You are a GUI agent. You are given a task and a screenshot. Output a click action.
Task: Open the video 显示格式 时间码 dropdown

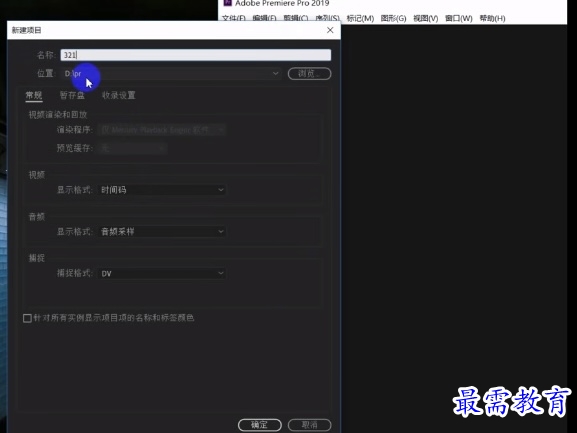(162, 190)
